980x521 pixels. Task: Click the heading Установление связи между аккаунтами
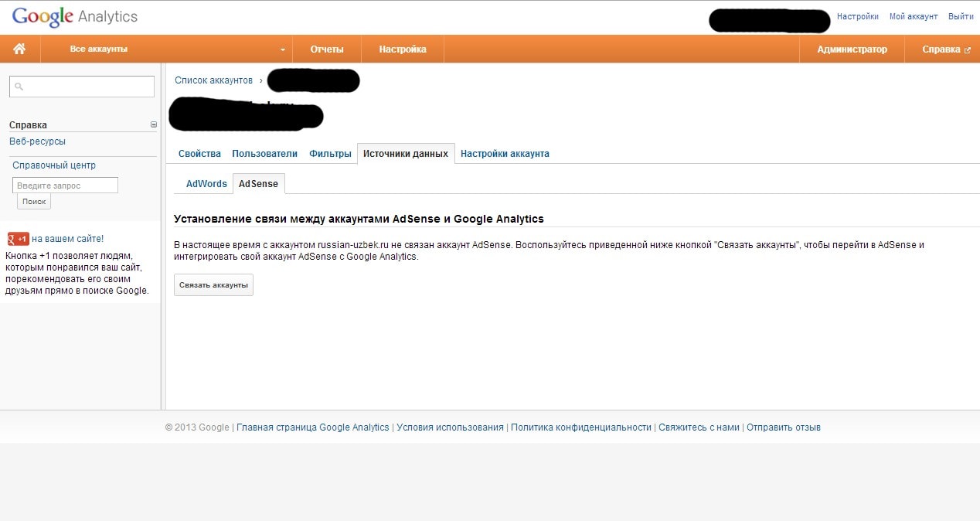tap(359, 219)
